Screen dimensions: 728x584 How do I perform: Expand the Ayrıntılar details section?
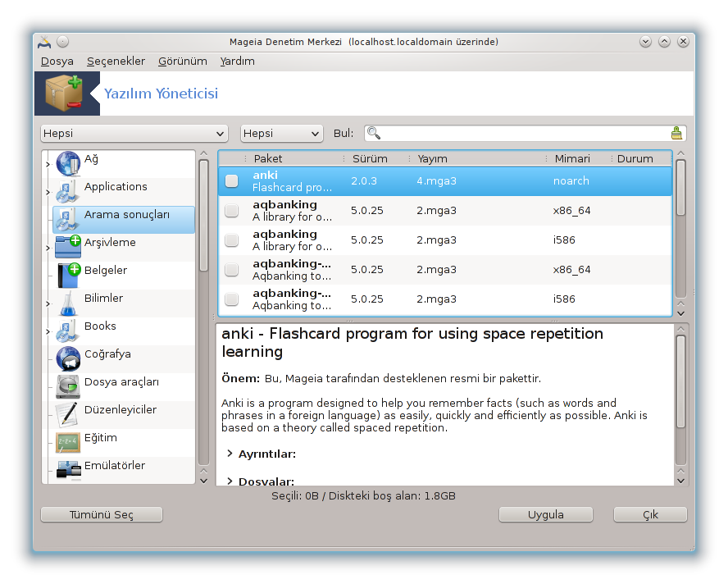[x=230, y=454]
